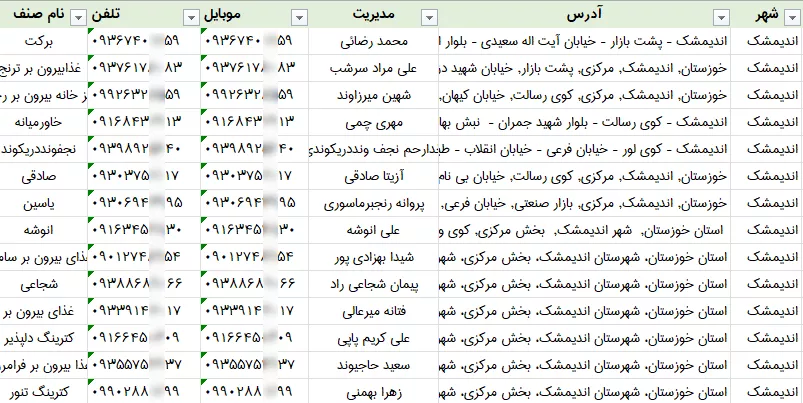This screenshot has height=403, width=803.
Task: Select the manager cell سعید حاجیوند
Action: [374, 365]
